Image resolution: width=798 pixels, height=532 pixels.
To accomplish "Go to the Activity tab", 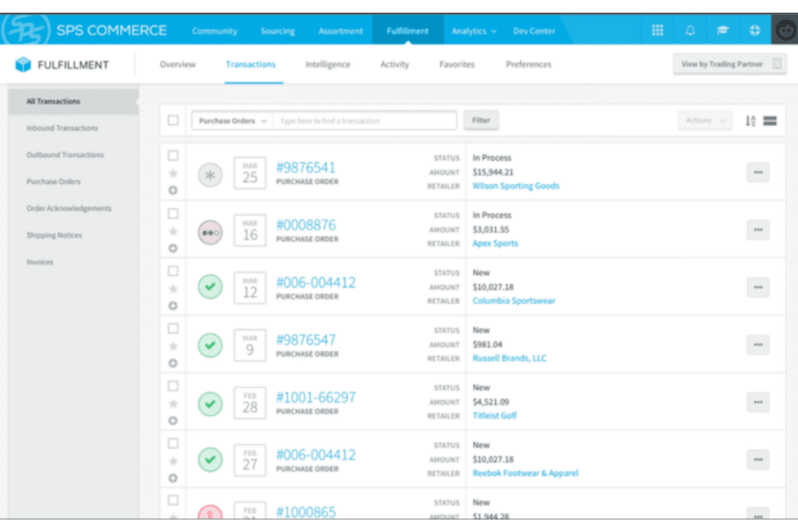I will (x=395, y=64).
